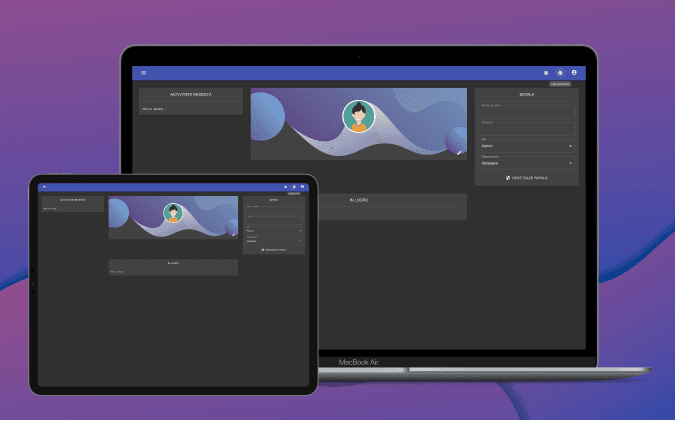The width and height of the screenshot is (676, 421).
Task: Click the second text field in laptop Detalii panel
Action: pyautogui.click(x=526, y=129)
